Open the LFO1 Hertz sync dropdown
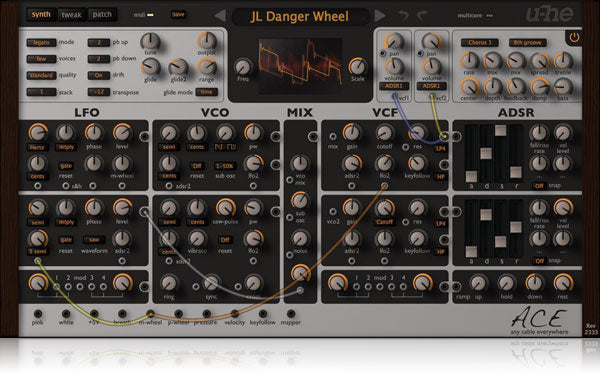Image resolution: width=600 pixels, height=375 pixels. 37,147
